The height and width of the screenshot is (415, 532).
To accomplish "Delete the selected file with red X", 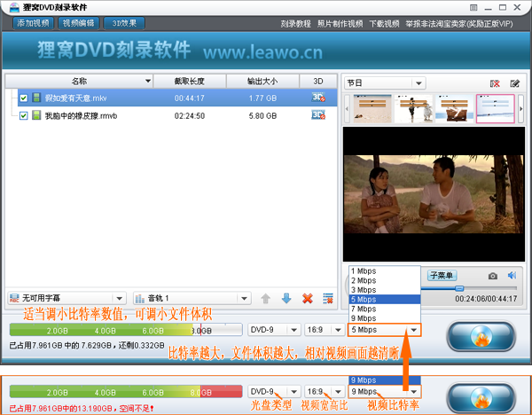I will coord(308,299).
